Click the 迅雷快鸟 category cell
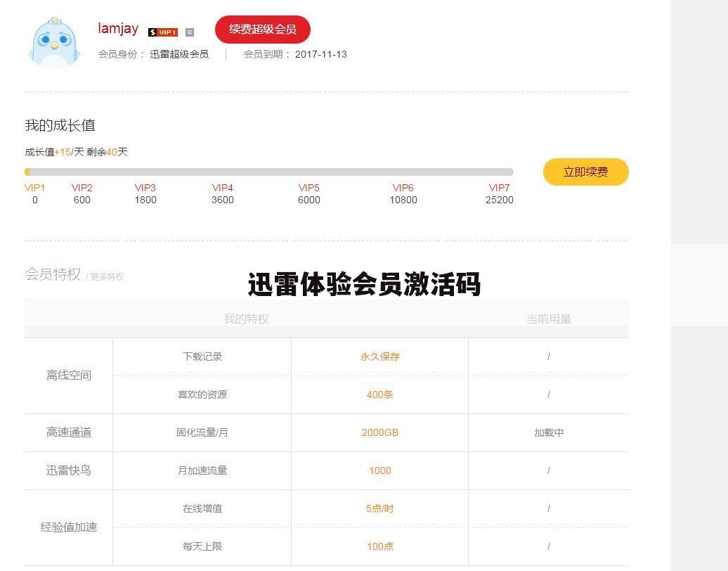The height and width of the screenshot is (571, 728). coord(69,470)
